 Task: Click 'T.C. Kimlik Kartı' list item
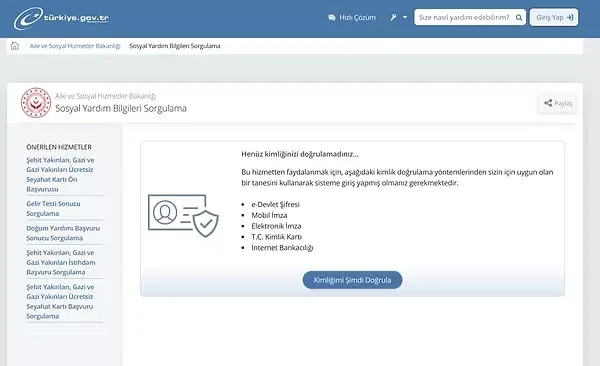(277, 237)
